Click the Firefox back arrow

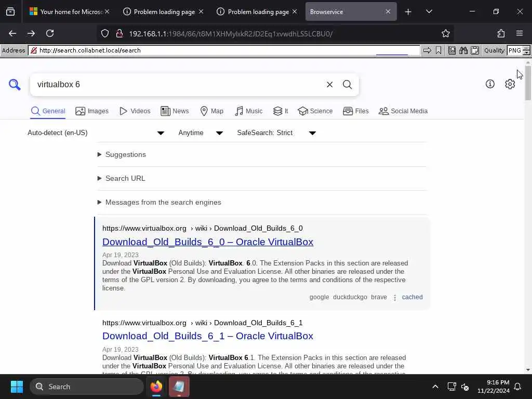click(x=12, y=33)
